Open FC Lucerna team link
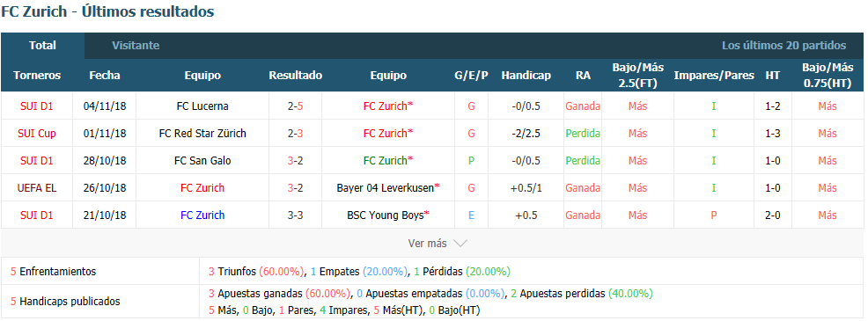 (202, 106)
